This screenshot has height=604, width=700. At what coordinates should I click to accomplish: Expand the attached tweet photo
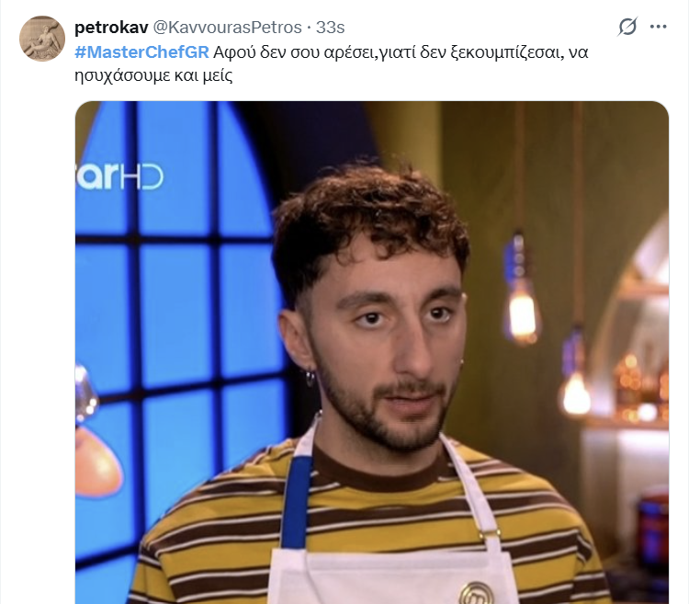pyautogui.click(x=372, y=352)
